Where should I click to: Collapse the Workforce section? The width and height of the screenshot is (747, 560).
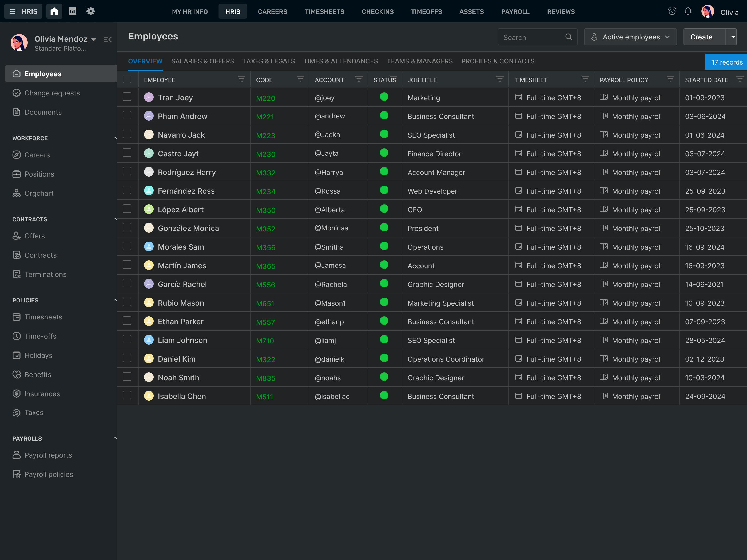coord(115,138)
